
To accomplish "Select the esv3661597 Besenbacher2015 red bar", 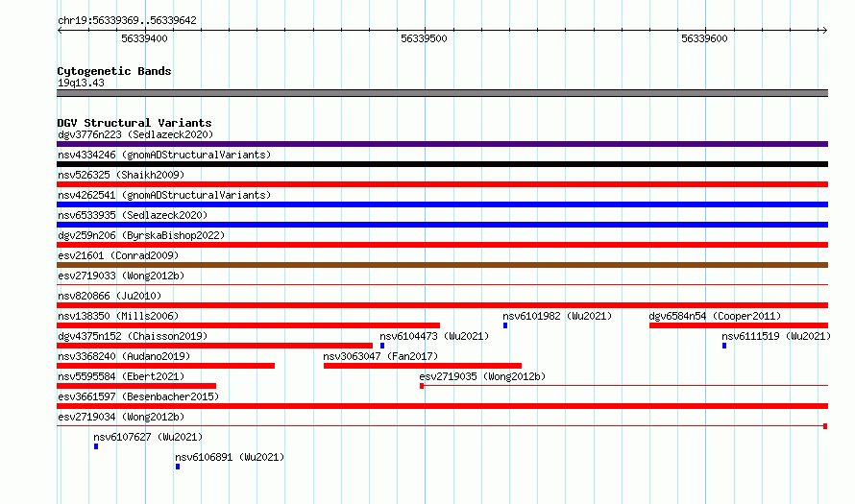I will coord(442,406).
